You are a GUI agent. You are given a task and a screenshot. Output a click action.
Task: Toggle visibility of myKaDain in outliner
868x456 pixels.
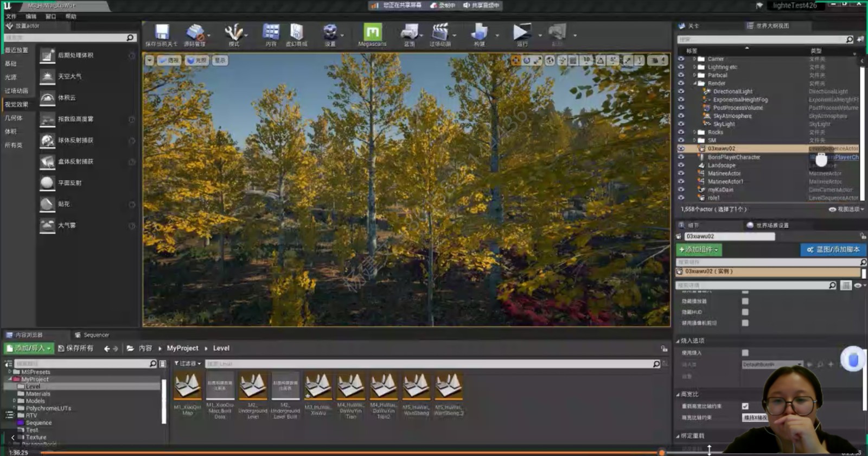click(x=681, y=189)
